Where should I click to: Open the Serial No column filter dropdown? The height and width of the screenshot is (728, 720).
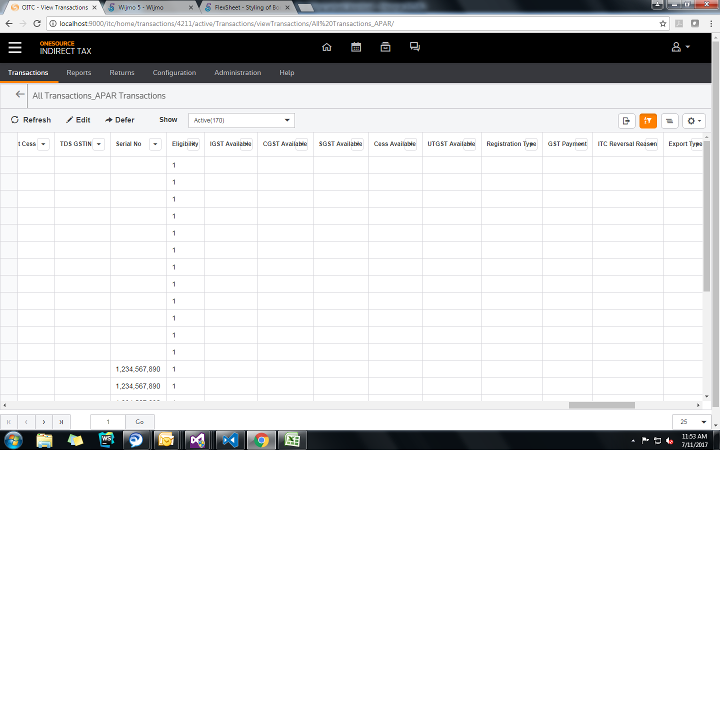[155, 144]
